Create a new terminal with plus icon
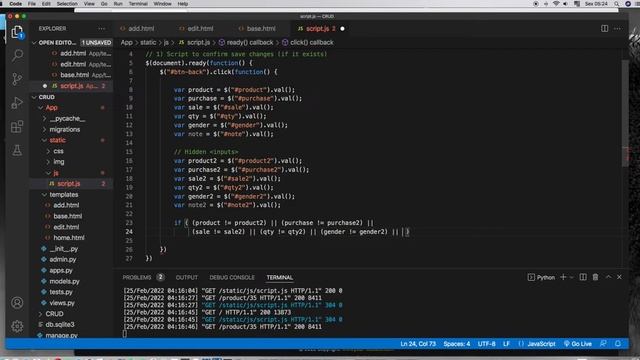 click(x=563, y=277)
